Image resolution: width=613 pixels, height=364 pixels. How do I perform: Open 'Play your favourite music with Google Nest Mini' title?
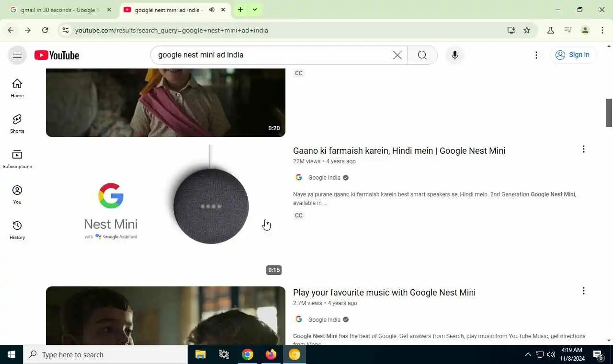point(384,293)
